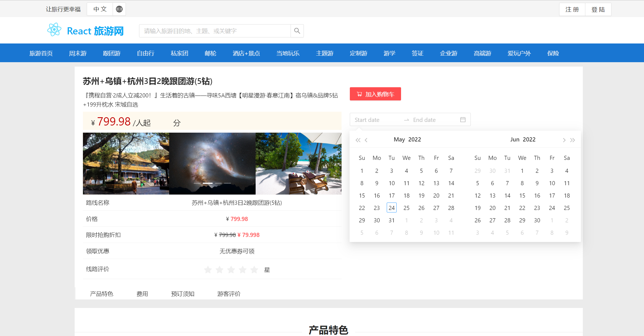The image size is (644, 336).
Task: Click the May month header label
Action: click(x=399, y=140)
